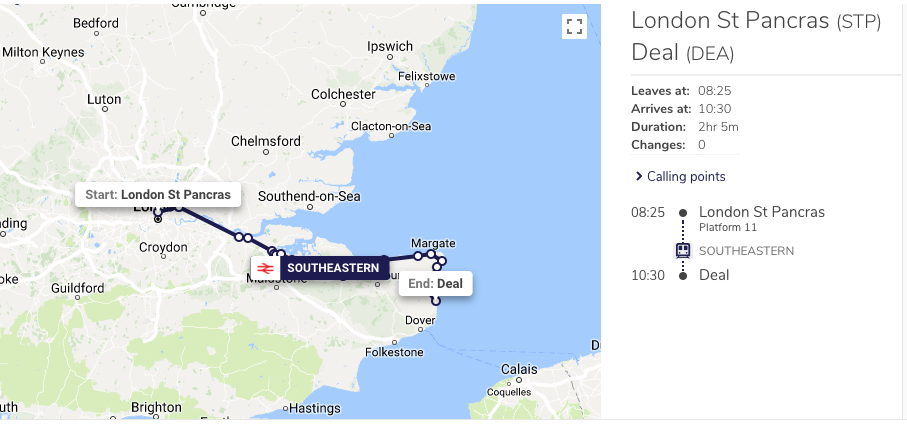Select the SOUTHEASTERN operator label on map
Image resolution: width=907 pixels, height=425 pixels.
(333, 268)
